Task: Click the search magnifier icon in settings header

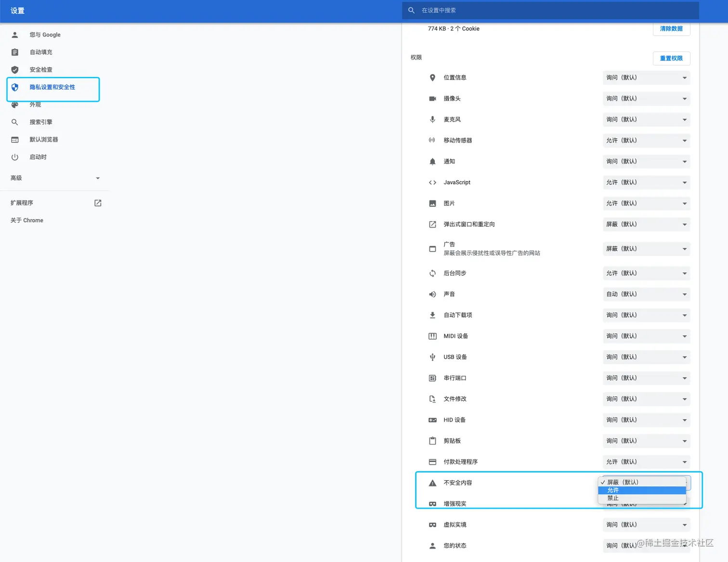Action: point(411,10)
